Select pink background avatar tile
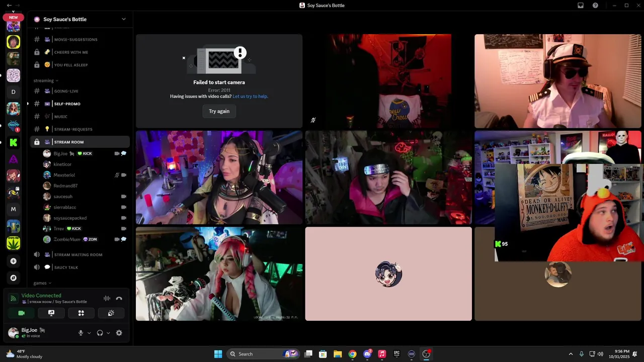 [x=388, y=274]
